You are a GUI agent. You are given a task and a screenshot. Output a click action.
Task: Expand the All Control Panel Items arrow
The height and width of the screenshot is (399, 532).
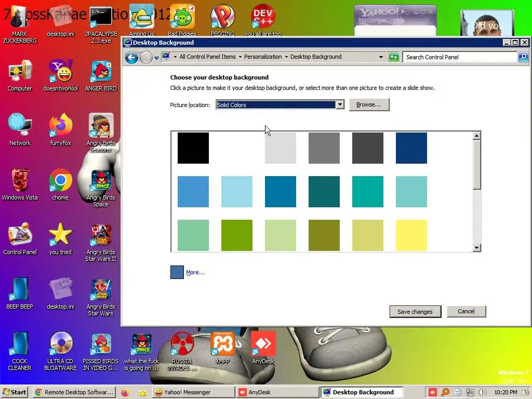pyautogui.click(x=175, y=57)
